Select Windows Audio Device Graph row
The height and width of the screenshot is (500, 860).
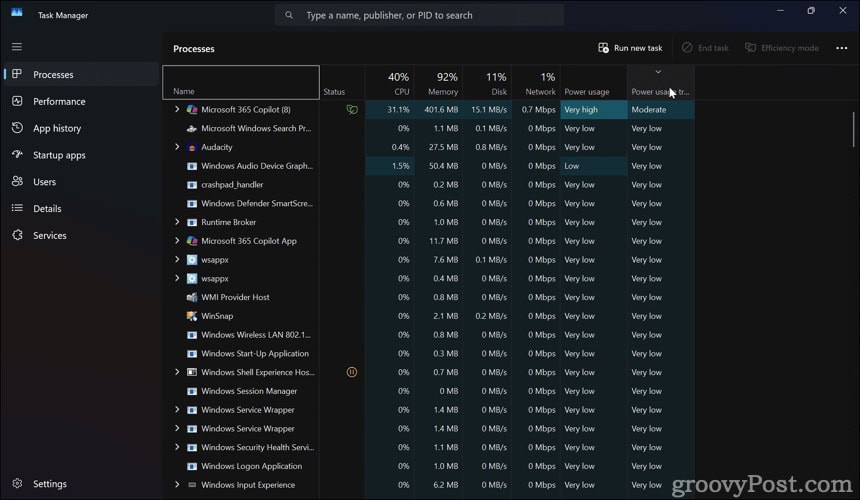click(428, 166)
